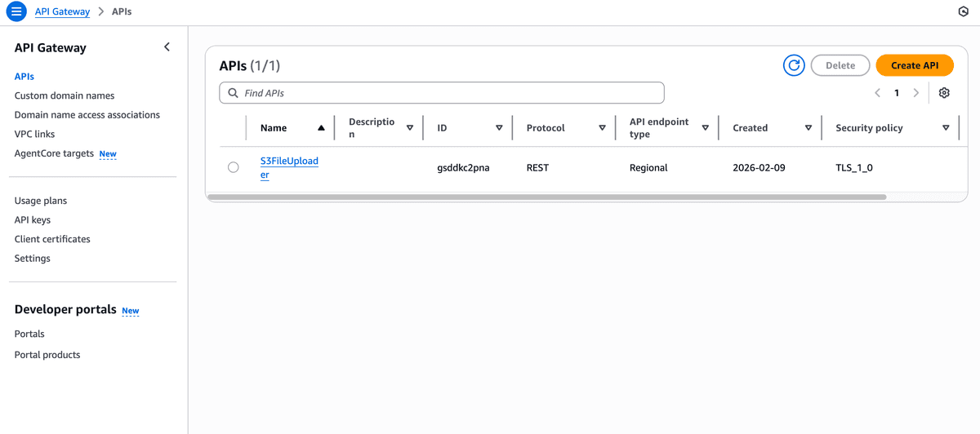Image resolution: width=980 pixels, height=434 pixels.
Task: Sort by API endpoint type arrow
Action: coord(706,128)
